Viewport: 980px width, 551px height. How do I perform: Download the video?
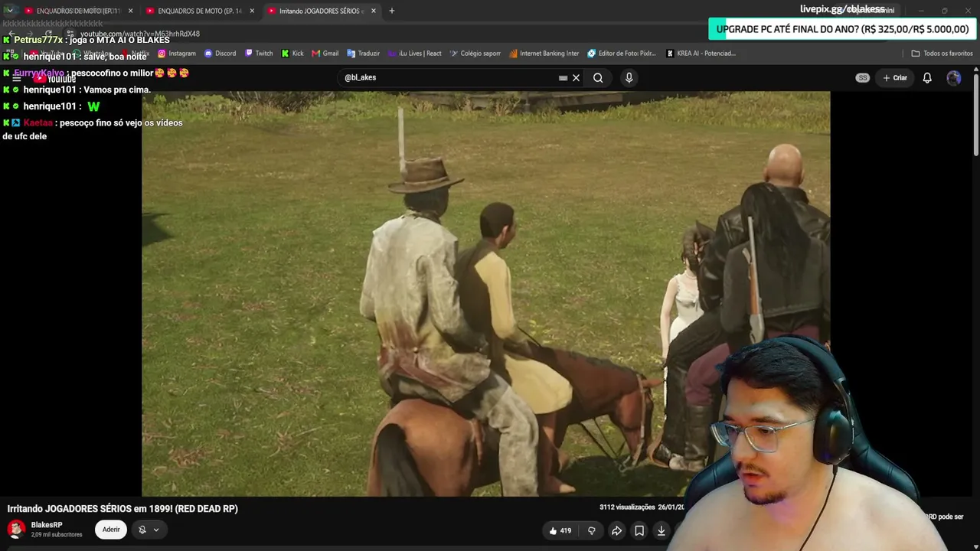tap(661, 530)
